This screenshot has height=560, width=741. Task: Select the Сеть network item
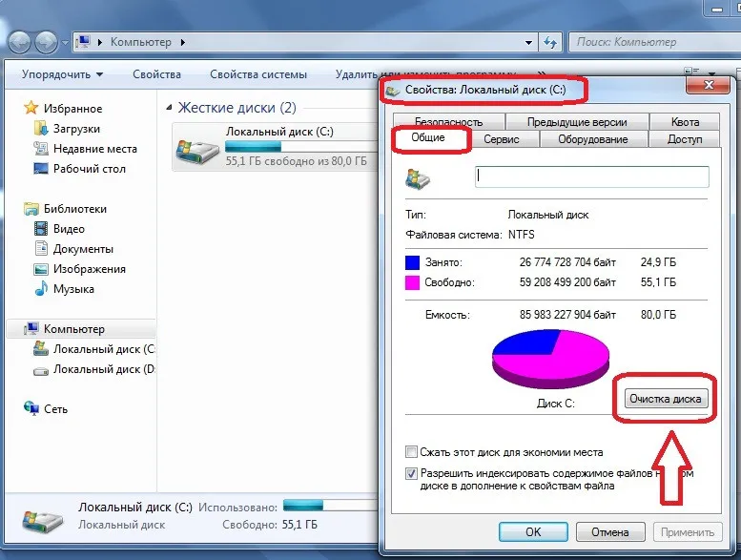click(55, 408)
